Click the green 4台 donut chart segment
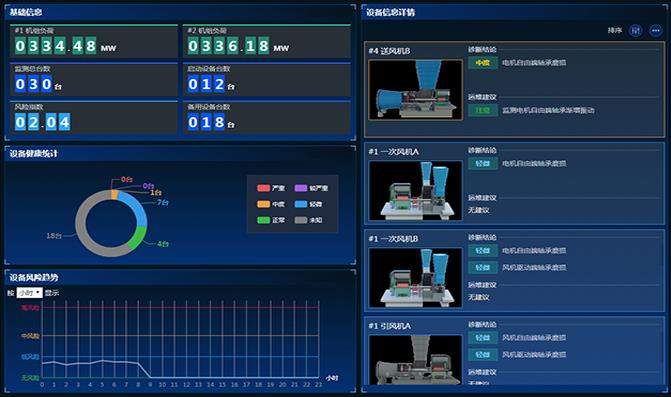Viewport: 671px width, 397px height. pos(138,238)
